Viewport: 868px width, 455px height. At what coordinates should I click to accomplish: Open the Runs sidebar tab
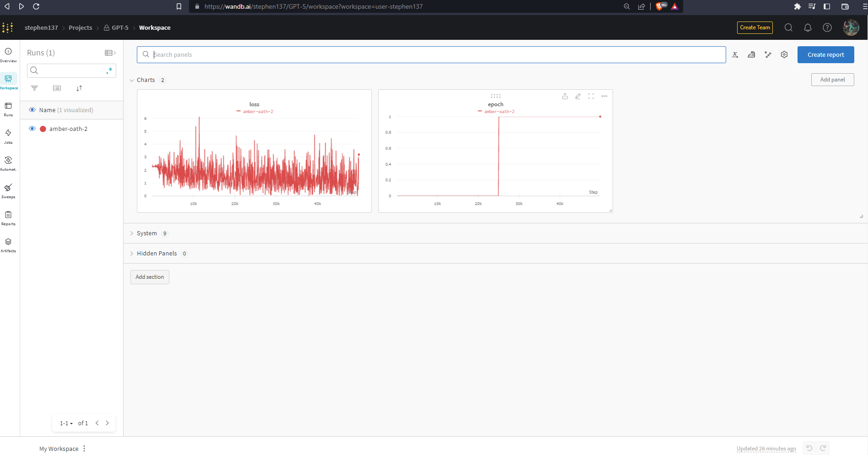(x=8, y=109)
